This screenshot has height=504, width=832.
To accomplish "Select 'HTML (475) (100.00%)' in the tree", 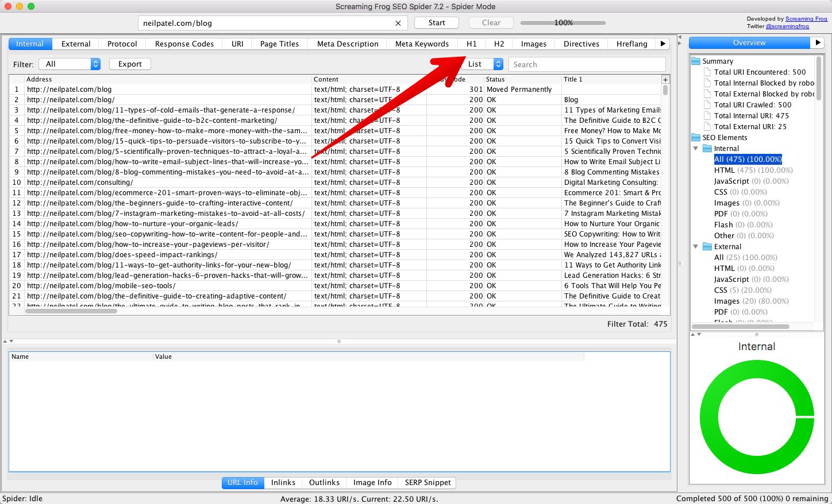I will click(x=753, y=170).
